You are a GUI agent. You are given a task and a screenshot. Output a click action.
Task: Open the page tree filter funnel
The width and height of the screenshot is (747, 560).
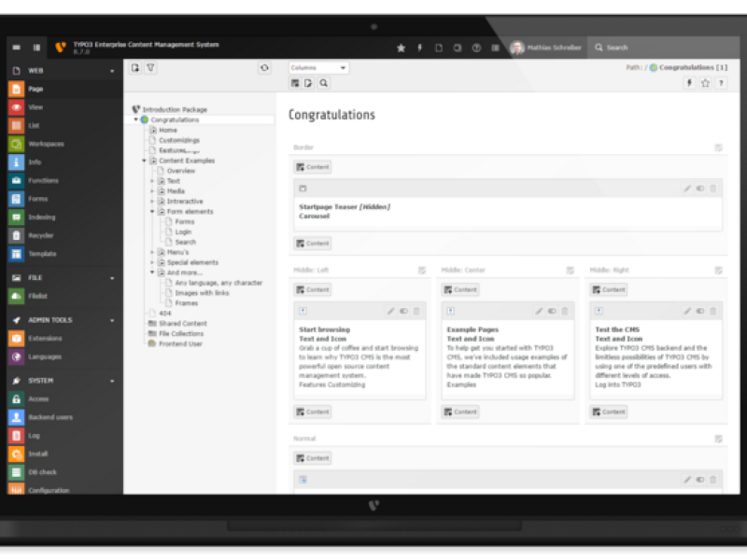[150, 67]
